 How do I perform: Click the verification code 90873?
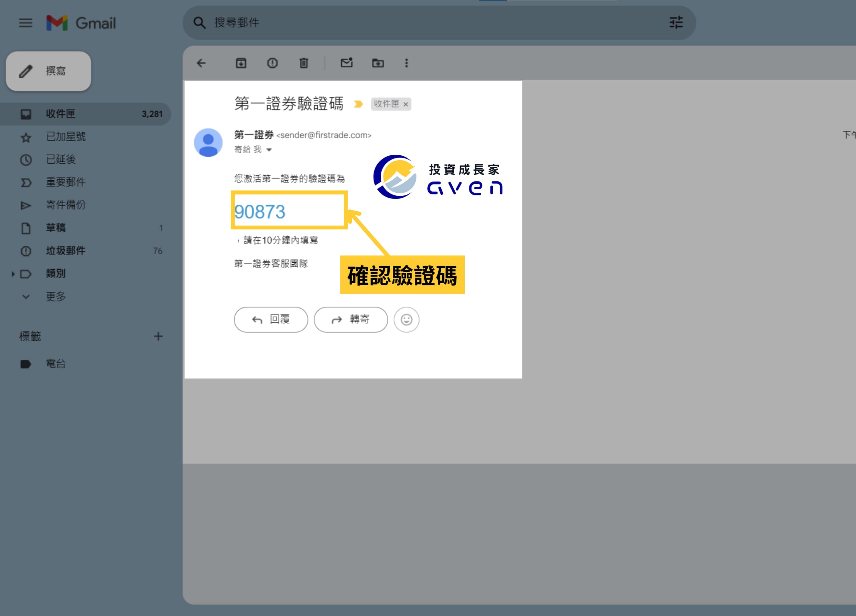coord(260,211)
